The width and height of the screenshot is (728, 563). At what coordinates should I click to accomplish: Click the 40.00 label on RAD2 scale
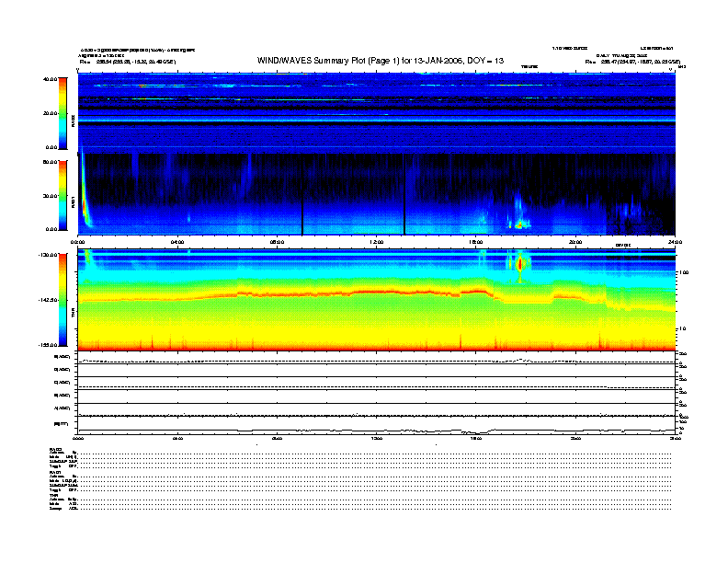point(50,79)
